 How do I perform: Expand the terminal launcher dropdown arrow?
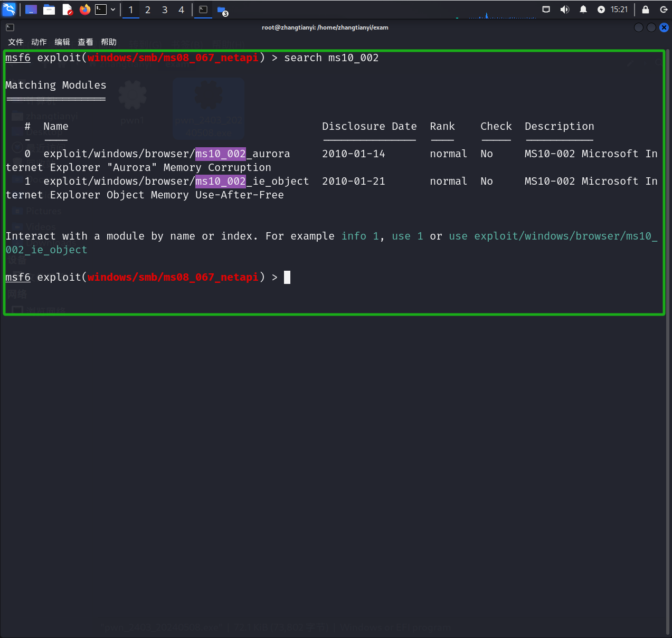(113, 9)
